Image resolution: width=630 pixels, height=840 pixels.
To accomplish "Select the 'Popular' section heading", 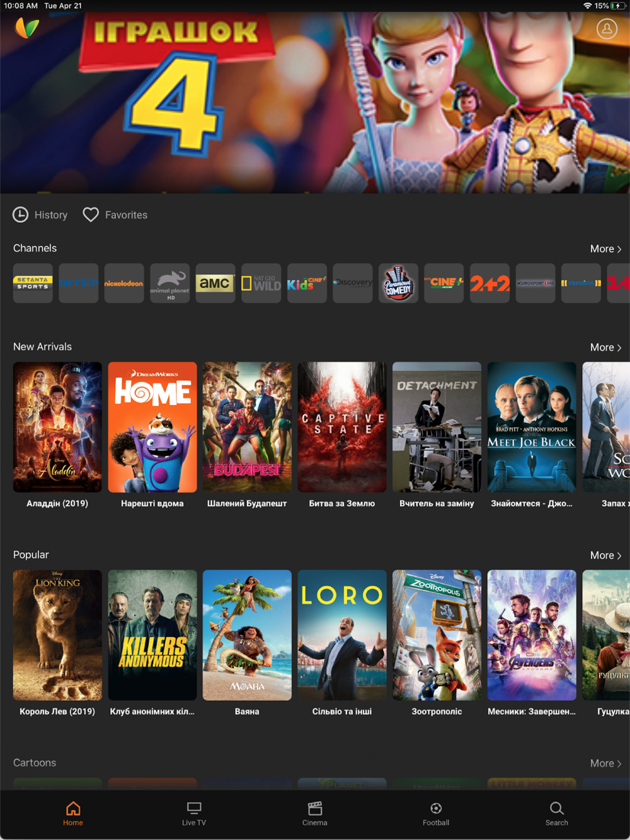I will [x=31, y=555].
